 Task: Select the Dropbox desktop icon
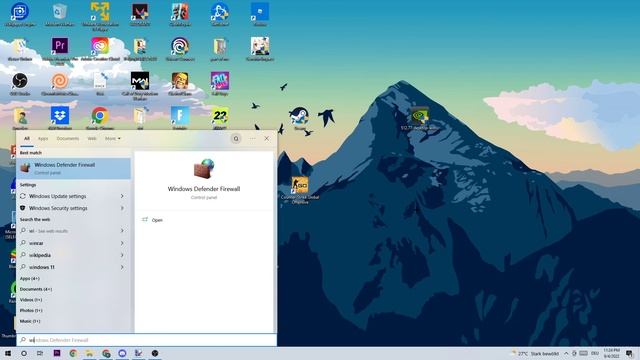pos(60,116)
